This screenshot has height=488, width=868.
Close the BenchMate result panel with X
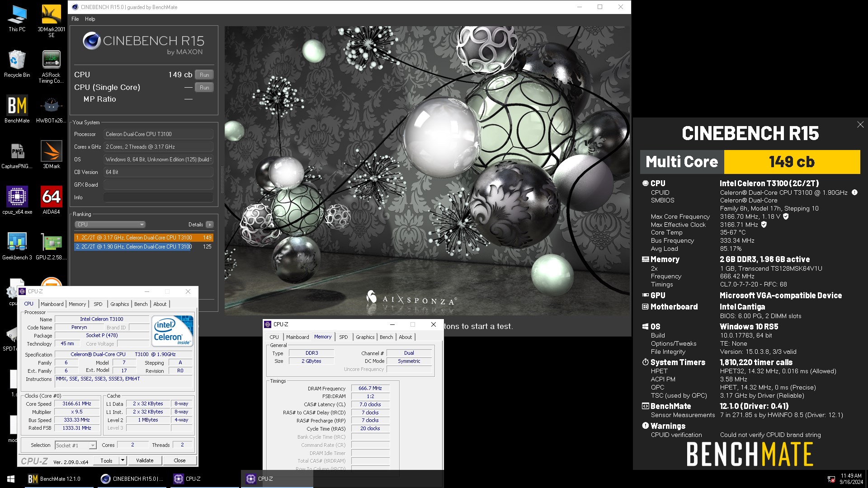point(860,124)
